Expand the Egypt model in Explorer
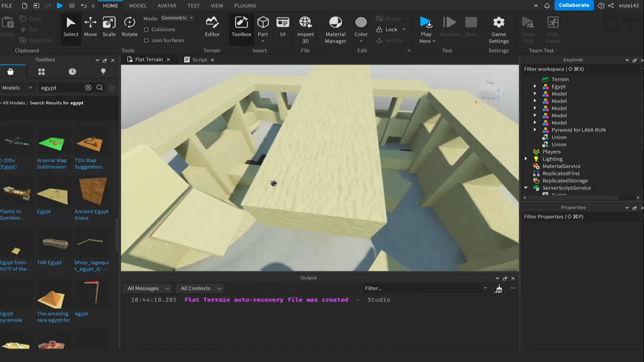 click(535, 87)
